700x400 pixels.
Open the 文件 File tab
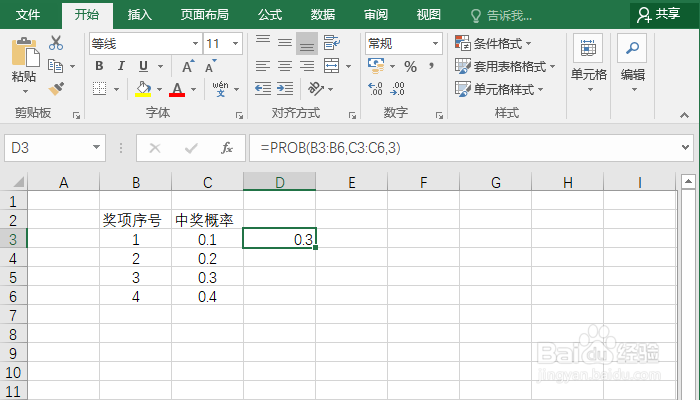(28, 15)
